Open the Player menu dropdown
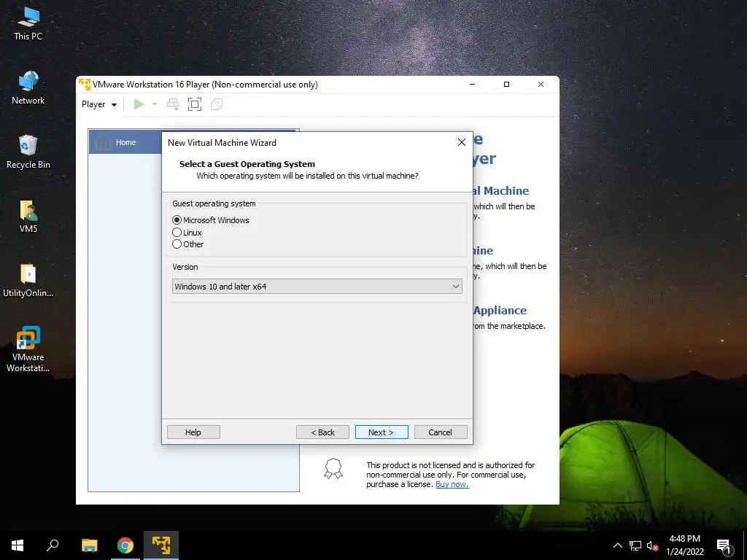The width and height of the screenshot is (747, 560). point(99,104)
